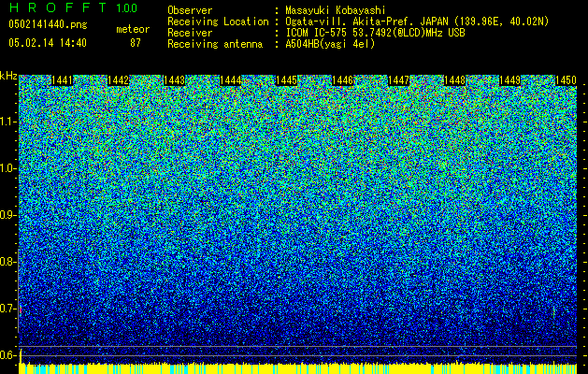Screen dimensions: 588x374
Task: Click the HROFFT 1.00 title text
Action: pos(73,7)
